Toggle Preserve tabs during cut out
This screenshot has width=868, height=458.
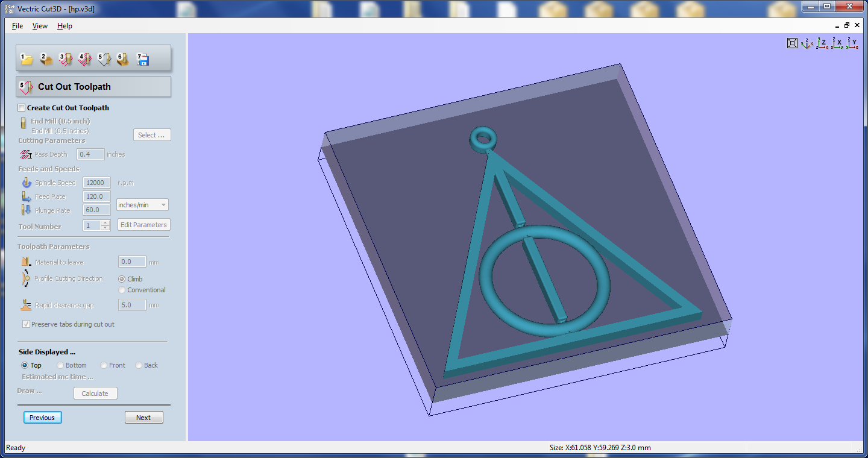tap(26, 324)
